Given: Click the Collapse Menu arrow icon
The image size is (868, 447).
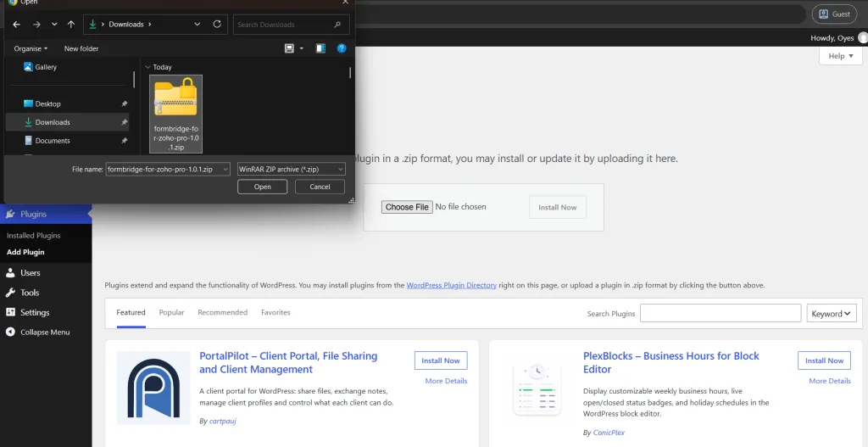Looking at the screenshot, I should [x=10, y=332].
